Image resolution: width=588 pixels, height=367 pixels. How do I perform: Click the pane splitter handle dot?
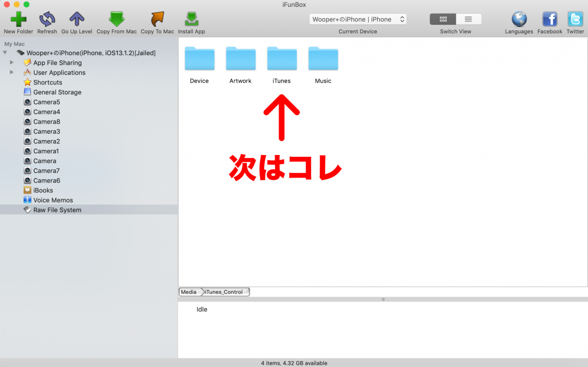point(383,299)
